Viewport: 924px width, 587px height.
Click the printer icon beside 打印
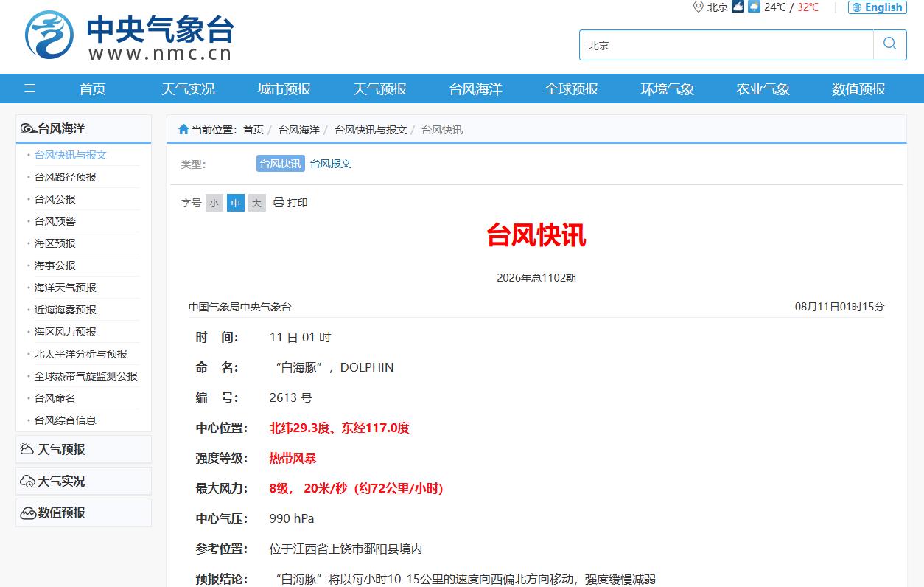coord(279,202)
